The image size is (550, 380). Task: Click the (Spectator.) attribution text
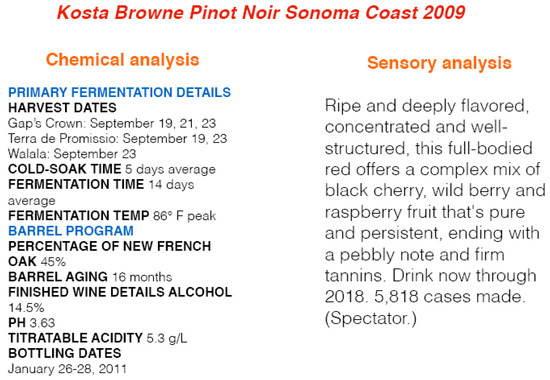click(x=371, y=319)
